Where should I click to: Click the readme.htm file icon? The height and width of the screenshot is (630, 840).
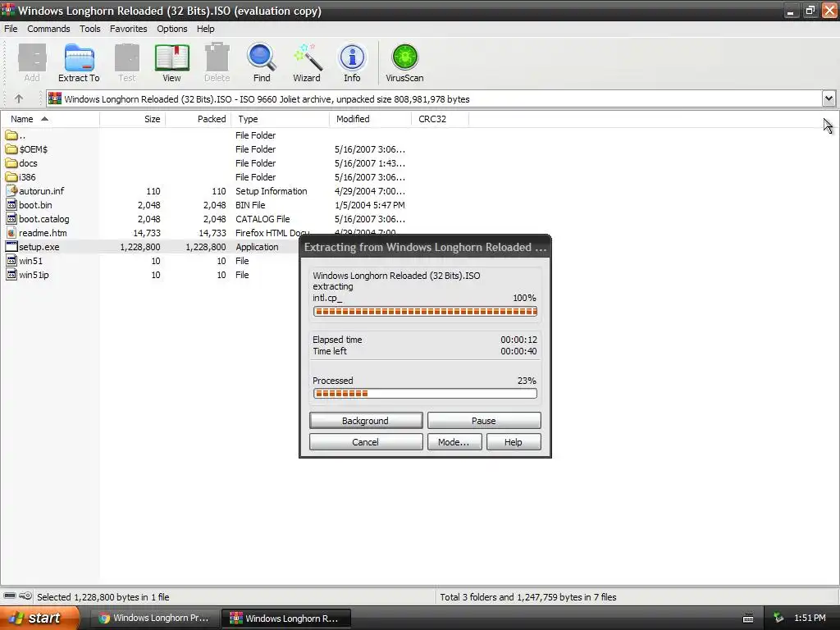point(11,232)
